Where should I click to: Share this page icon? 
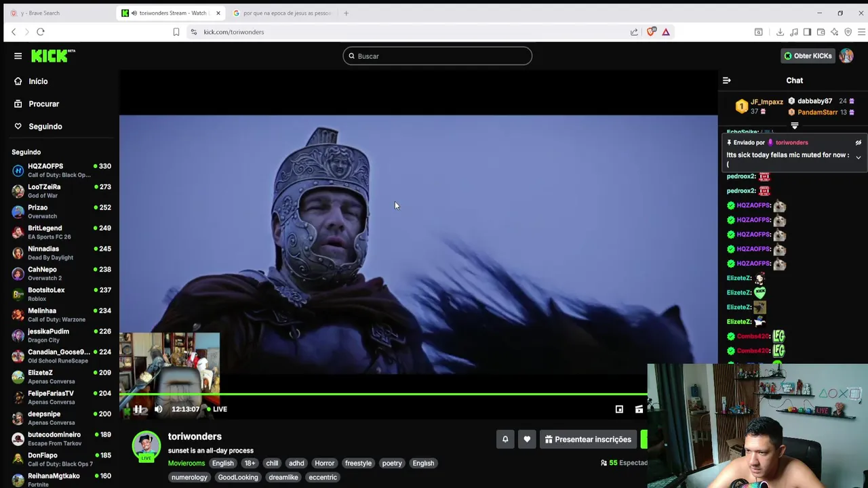[634, 32]
